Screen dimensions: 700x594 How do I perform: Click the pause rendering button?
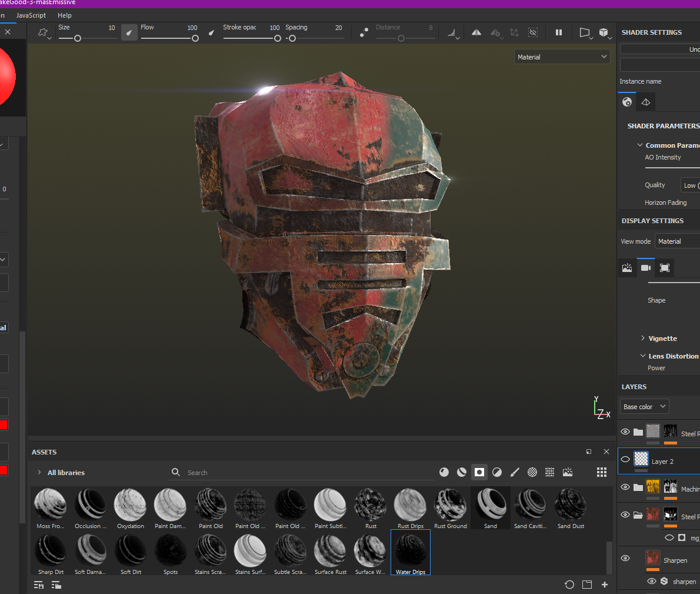559,33
